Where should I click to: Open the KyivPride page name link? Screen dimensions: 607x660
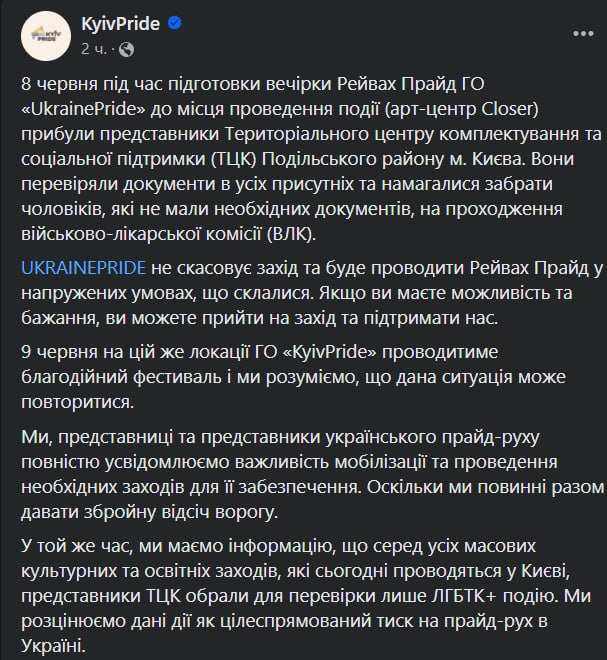coord(115,24)
